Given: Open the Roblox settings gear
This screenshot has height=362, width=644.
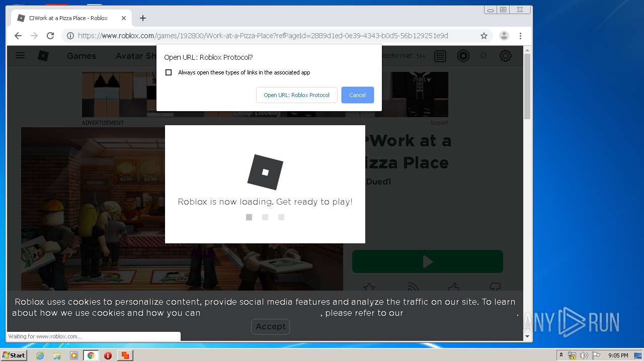Looking at the screenshot, I should (x=506, y=56).
